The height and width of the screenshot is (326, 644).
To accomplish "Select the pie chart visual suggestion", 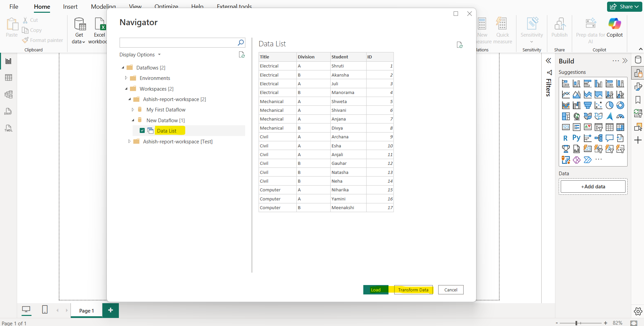I will [x=610, y=105].
